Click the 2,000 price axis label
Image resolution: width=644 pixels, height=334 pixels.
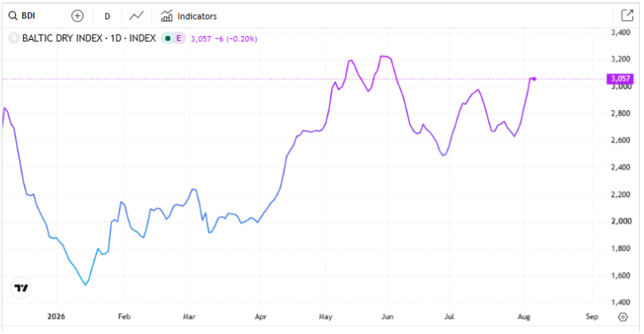click(x=620, y=221)
